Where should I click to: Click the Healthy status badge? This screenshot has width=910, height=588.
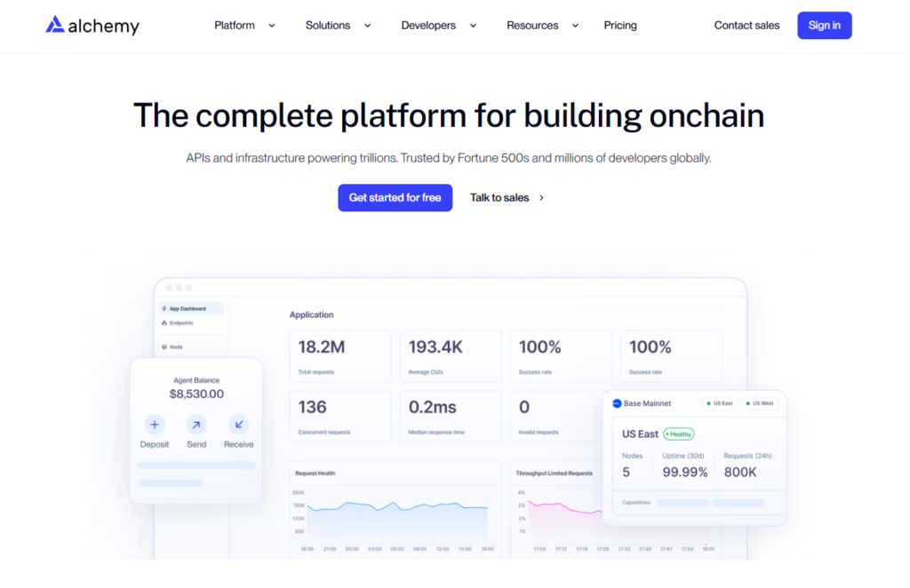(x=678, y=433)
